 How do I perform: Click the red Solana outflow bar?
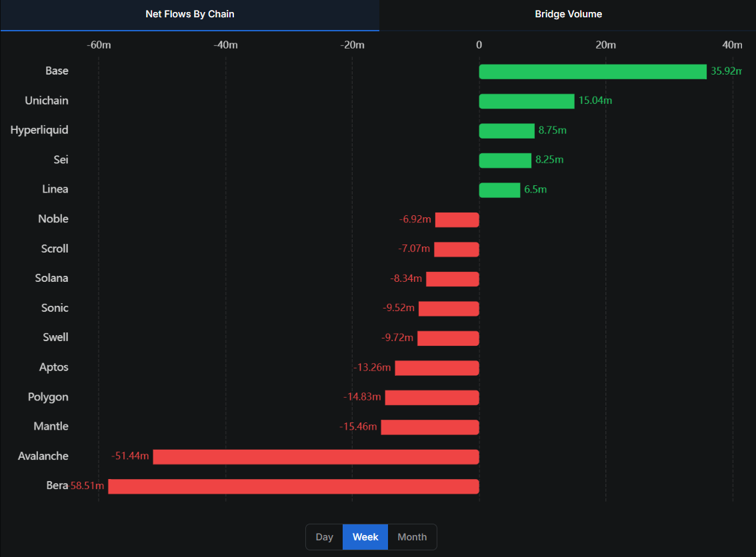coord(453,278)
